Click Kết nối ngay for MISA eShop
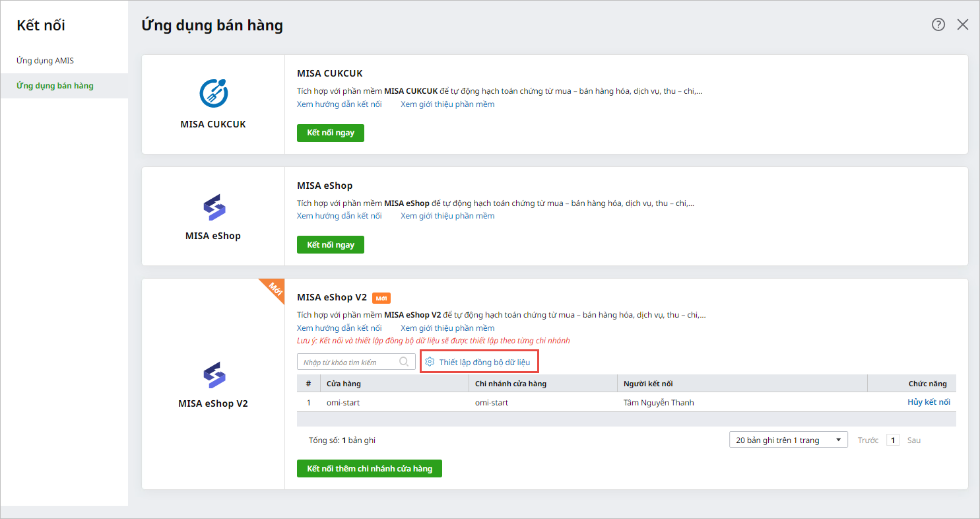980x519 pixels. (x=331, y=245)
